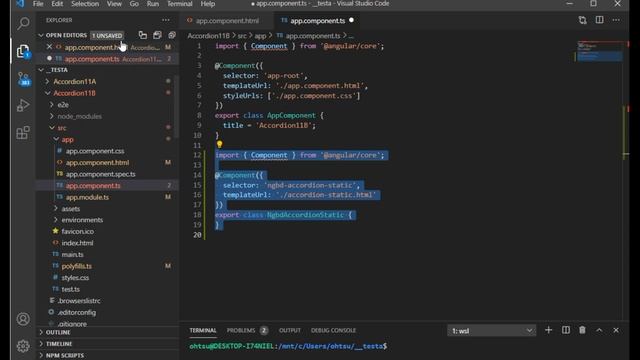Open Source Control view icon

point(23,79)
